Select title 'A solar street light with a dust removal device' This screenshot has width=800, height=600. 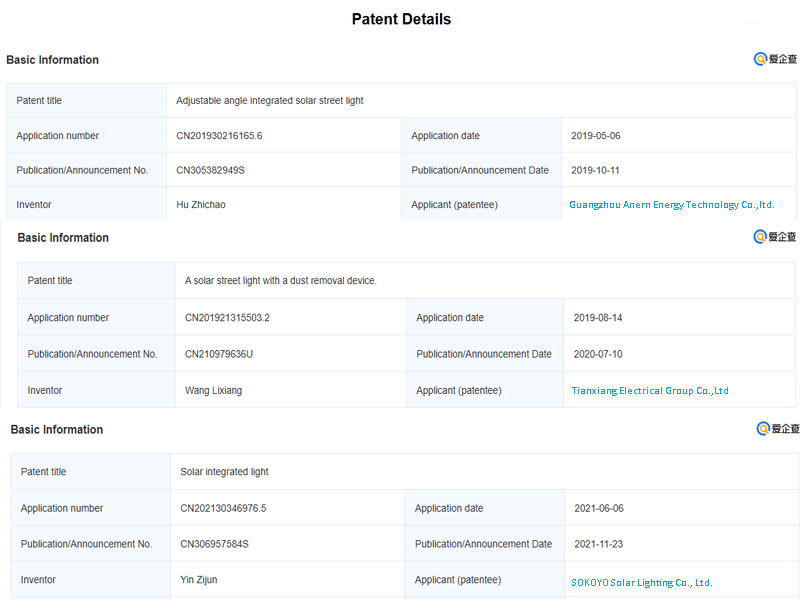(281, 281)
